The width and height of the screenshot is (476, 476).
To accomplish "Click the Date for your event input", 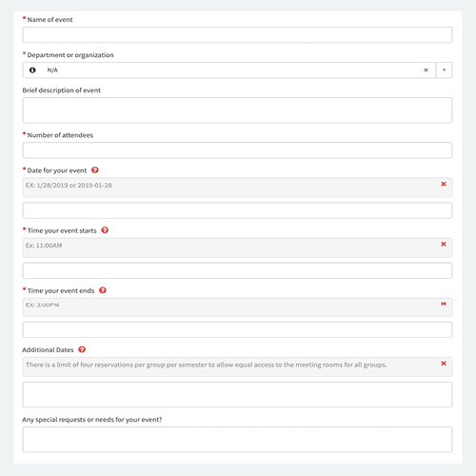I will [x=237, y=210].
